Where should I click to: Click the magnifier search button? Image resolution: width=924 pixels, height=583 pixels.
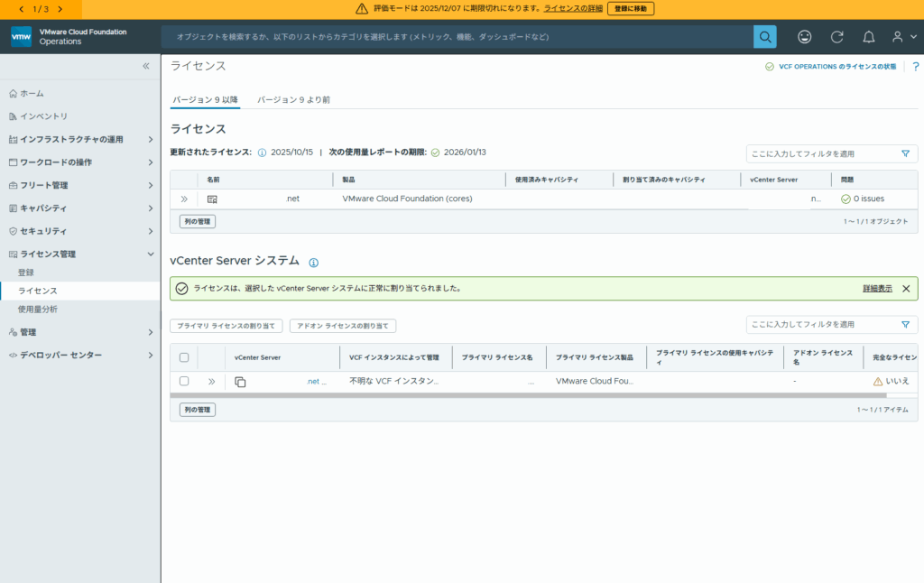pos(764,37)
